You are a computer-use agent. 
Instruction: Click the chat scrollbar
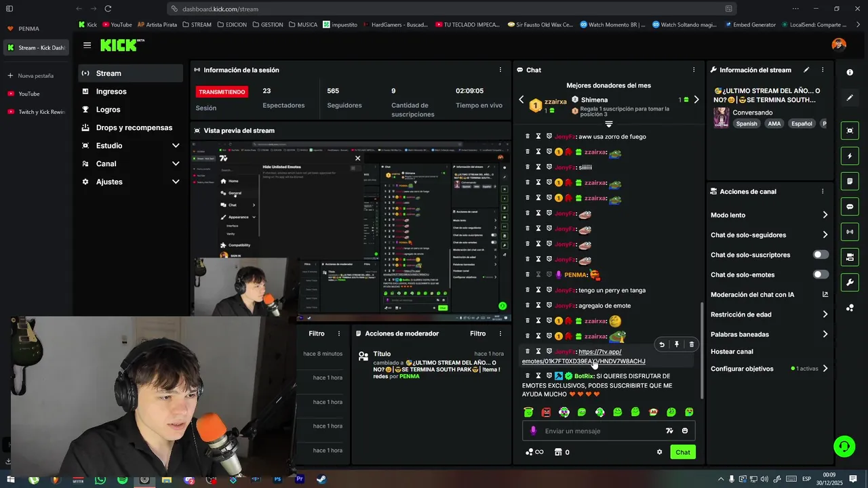click(702, 349)
